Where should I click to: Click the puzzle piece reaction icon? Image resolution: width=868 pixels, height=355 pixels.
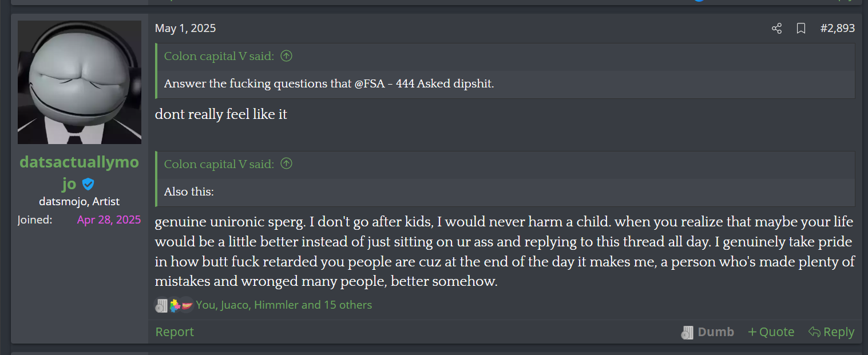[174, 305]
